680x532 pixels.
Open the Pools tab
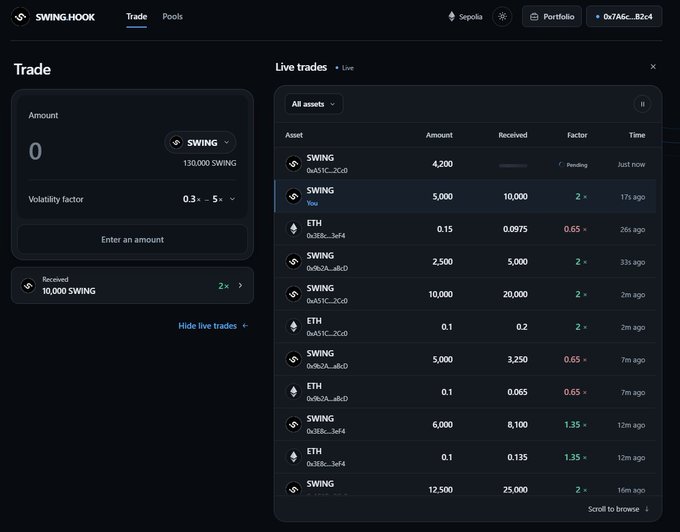[173, 16]
